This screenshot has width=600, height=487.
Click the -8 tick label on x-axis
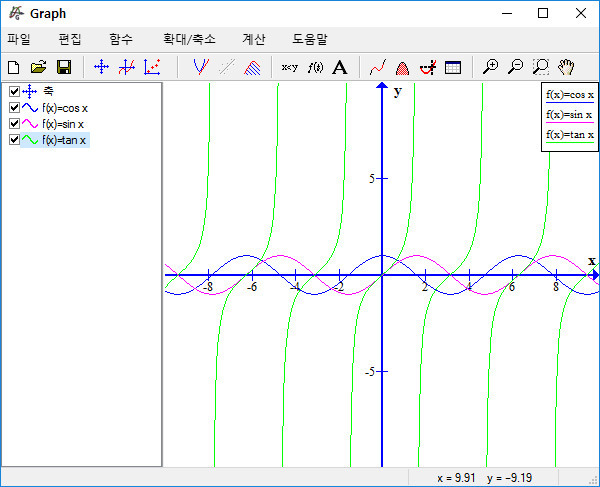click(x=208, y=287)
